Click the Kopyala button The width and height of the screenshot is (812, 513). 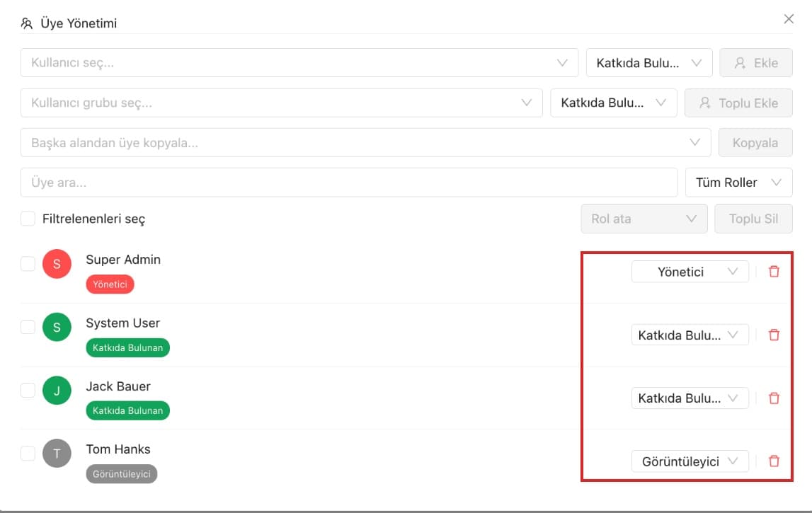click(755, 142)
